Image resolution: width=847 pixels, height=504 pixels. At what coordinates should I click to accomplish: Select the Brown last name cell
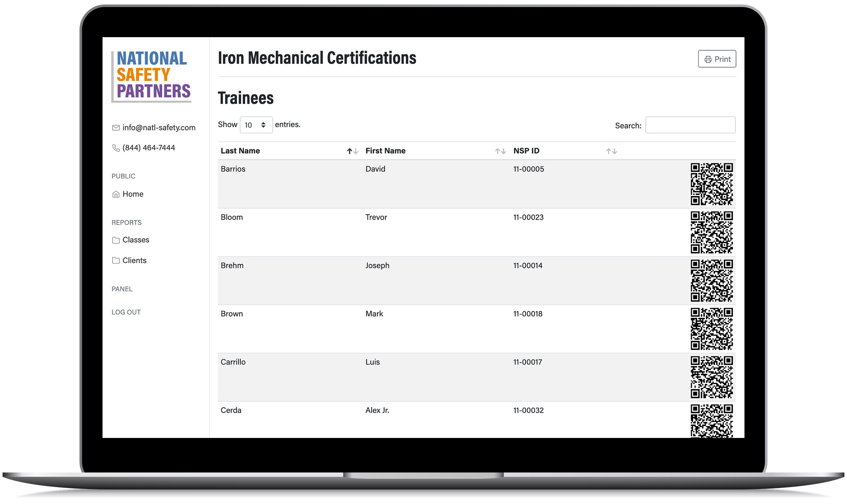pos(232,314)
